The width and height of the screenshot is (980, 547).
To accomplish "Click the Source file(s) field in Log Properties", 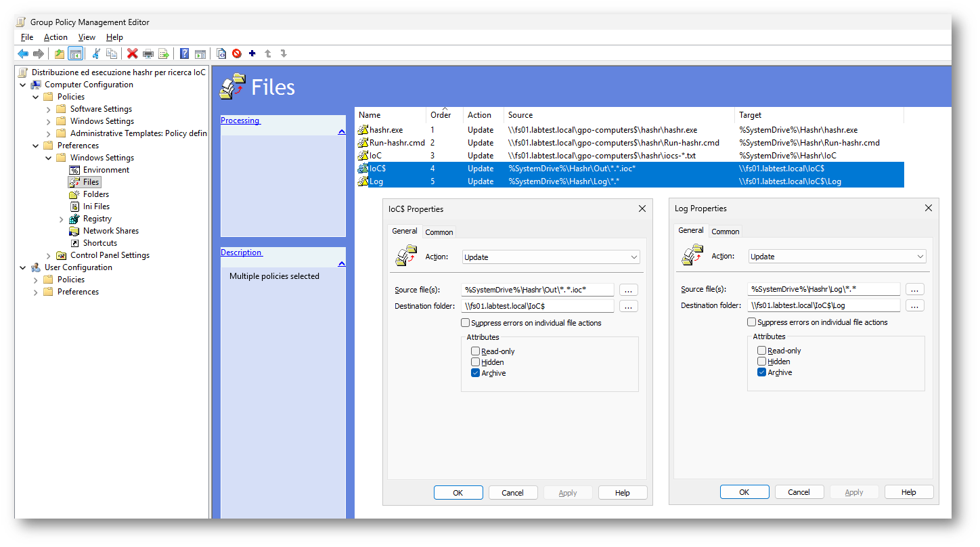I will tap(824, 289).
